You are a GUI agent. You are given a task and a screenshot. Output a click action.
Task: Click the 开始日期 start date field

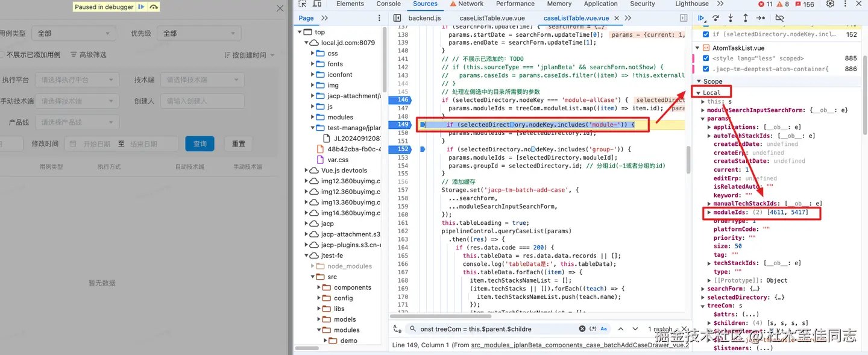(96, 144)
